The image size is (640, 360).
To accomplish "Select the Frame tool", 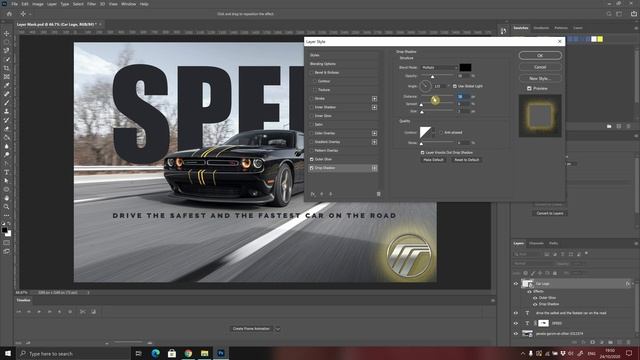I will pyautogui.click(x=7, y=77).
